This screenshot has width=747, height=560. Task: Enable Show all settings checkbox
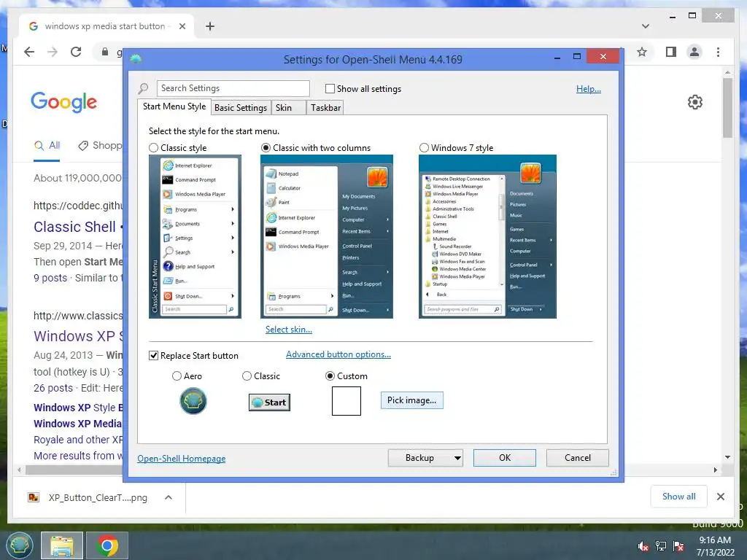330,88
